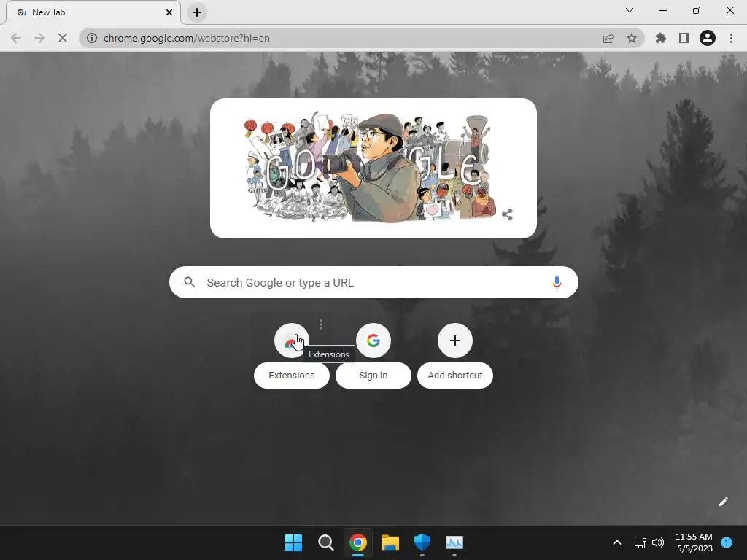Viewport: 747px width, 560px height.
Task: Toggle the side panel icon
Action: pos(684,38)
